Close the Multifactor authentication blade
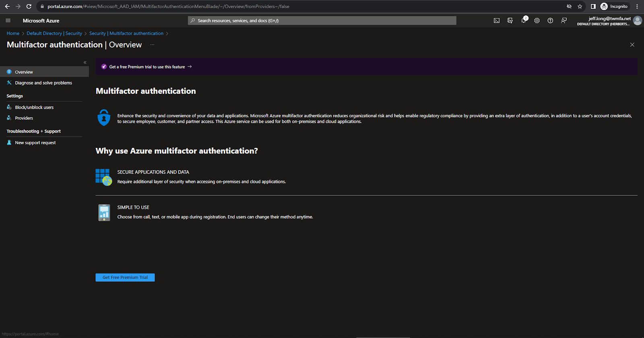Viewport: 644px width, 338px height. (x=632, y=45)
